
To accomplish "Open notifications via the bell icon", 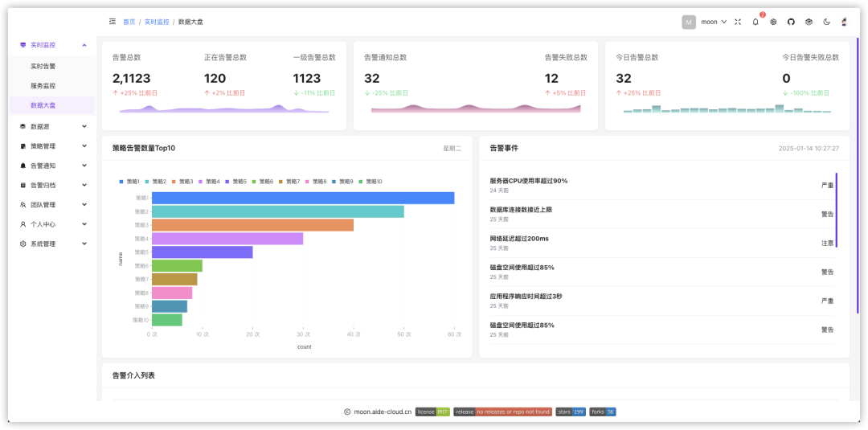I will 755,23.
